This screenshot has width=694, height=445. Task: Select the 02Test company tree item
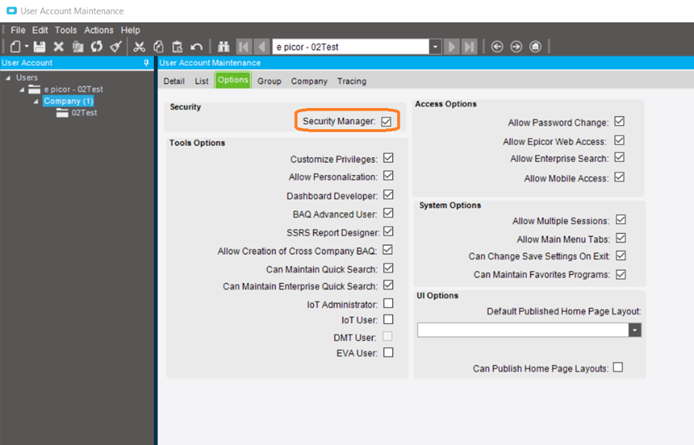84,113
